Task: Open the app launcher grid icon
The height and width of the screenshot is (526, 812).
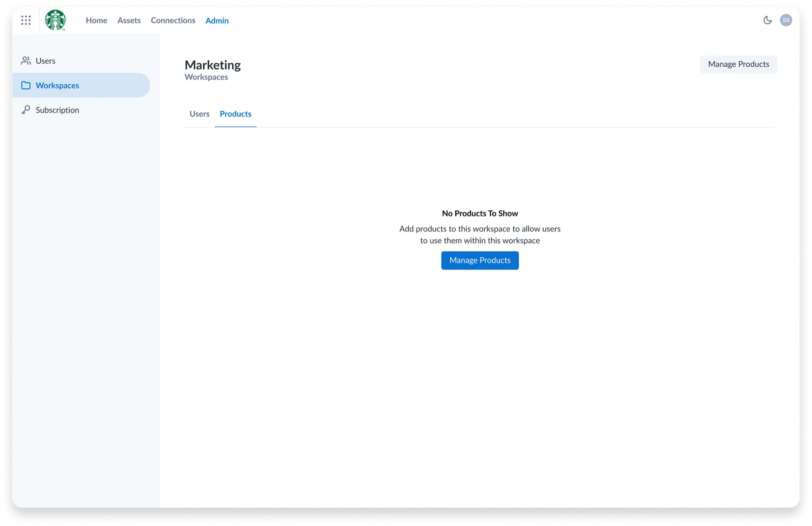Action: coord(26,20)
